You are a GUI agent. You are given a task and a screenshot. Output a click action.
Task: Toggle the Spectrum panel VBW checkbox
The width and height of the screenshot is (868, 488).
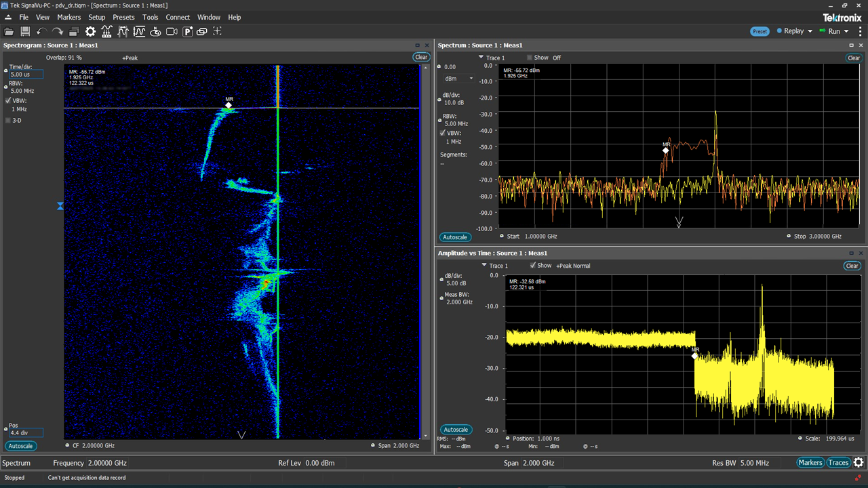[442, 134]
